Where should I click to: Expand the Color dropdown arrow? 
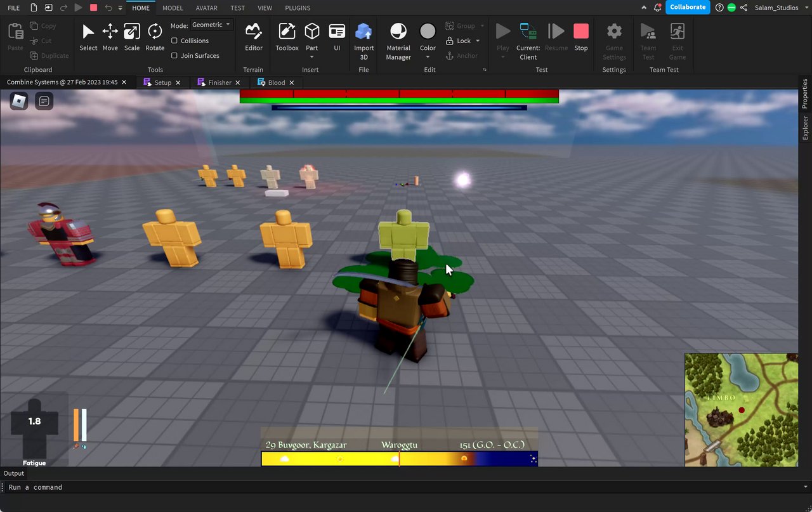tap(428, 57)
